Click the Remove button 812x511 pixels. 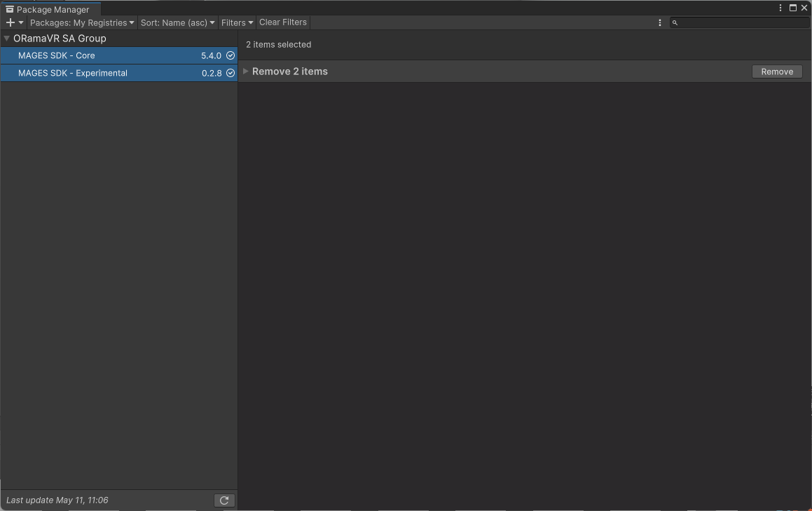click(777, 71)
